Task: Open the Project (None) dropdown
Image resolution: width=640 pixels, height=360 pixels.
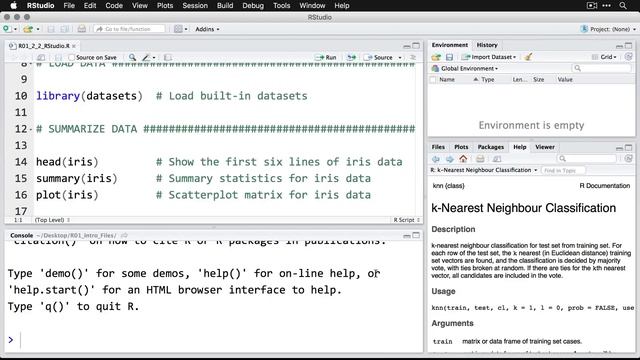Action: (x=608, y=29)
